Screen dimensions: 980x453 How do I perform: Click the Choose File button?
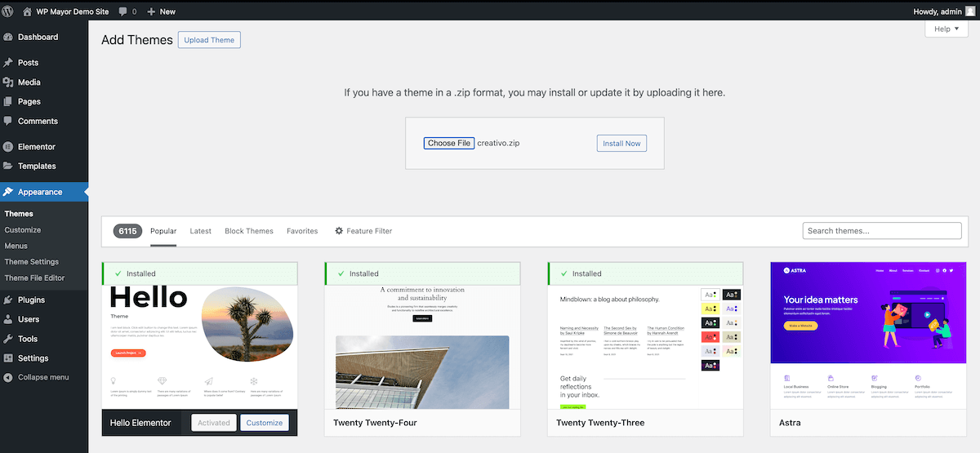pos(449,143)
